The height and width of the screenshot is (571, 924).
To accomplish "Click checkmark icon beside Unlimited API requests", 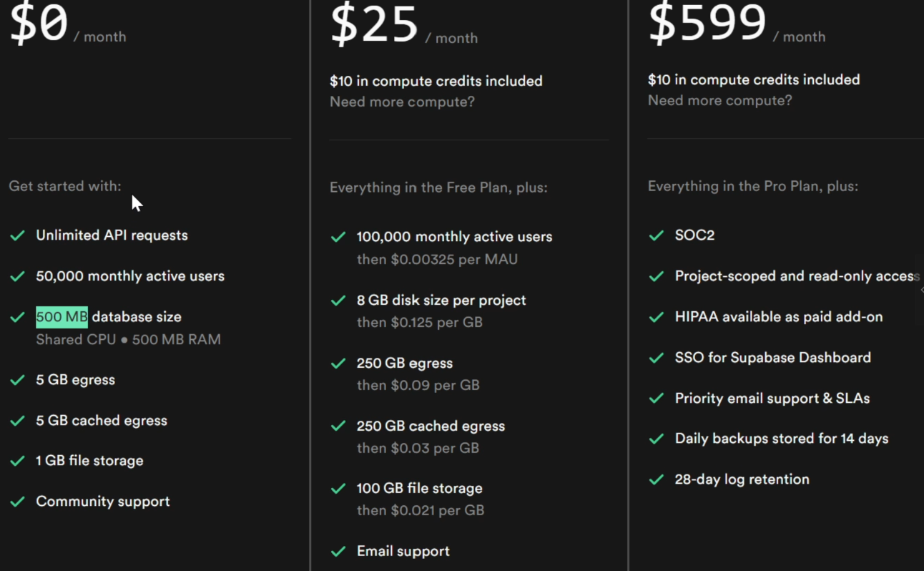I will pyautogui.click(x=18, y=235).
